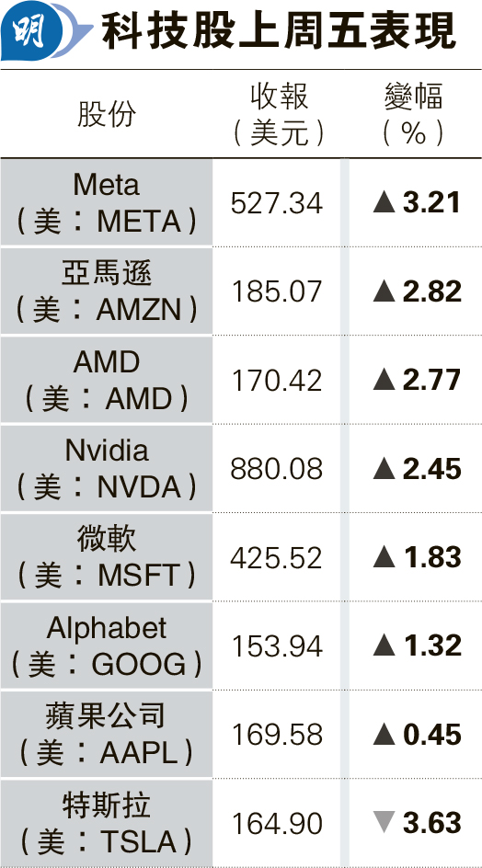Screen dimensions: 482x868
Task: Click the 股份 column header
Action: coord(107,115)
